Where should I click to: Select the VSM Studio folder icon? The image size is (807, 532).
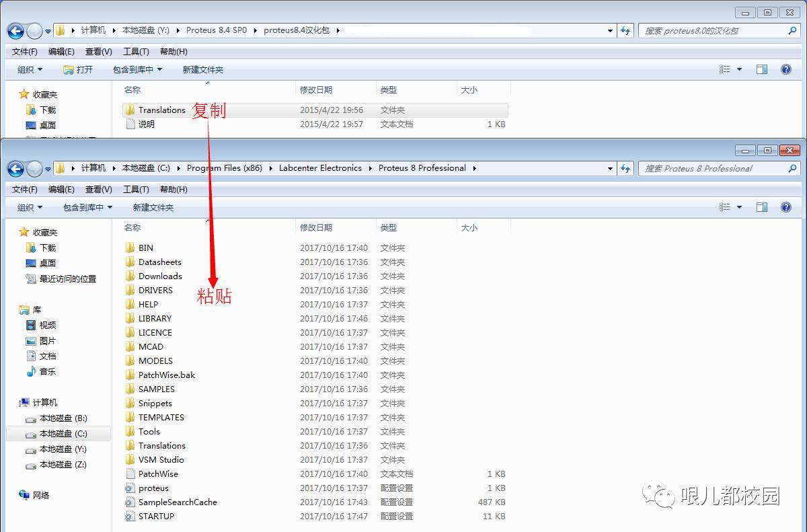click(130, 459)
